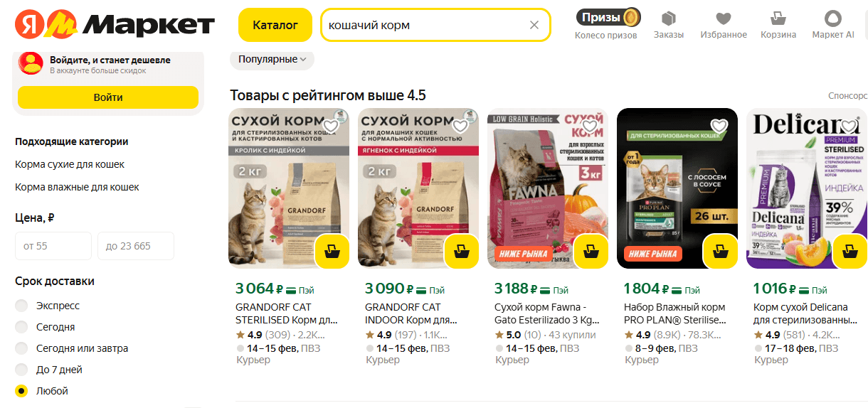Click the minimum price field от 55
This screenshot has width=868, height=408.
(x=53, y=246)
